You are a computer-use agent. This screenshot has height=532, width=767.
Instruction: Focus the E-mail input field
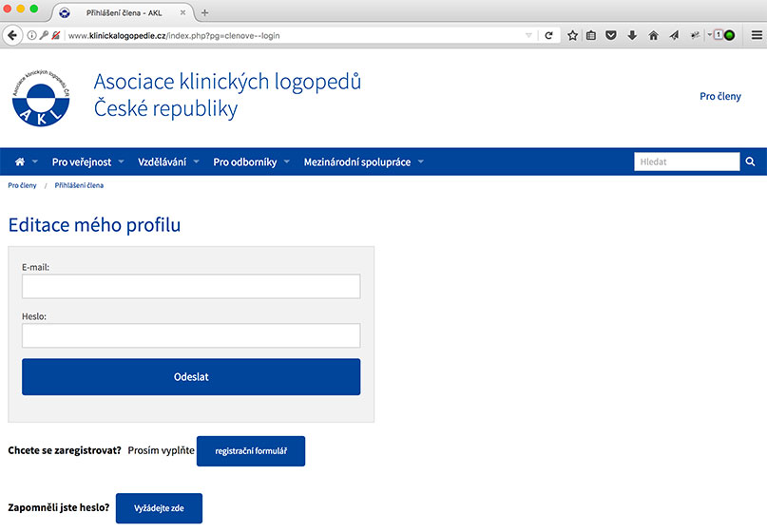pyautogui.click(x=191, y=287)
